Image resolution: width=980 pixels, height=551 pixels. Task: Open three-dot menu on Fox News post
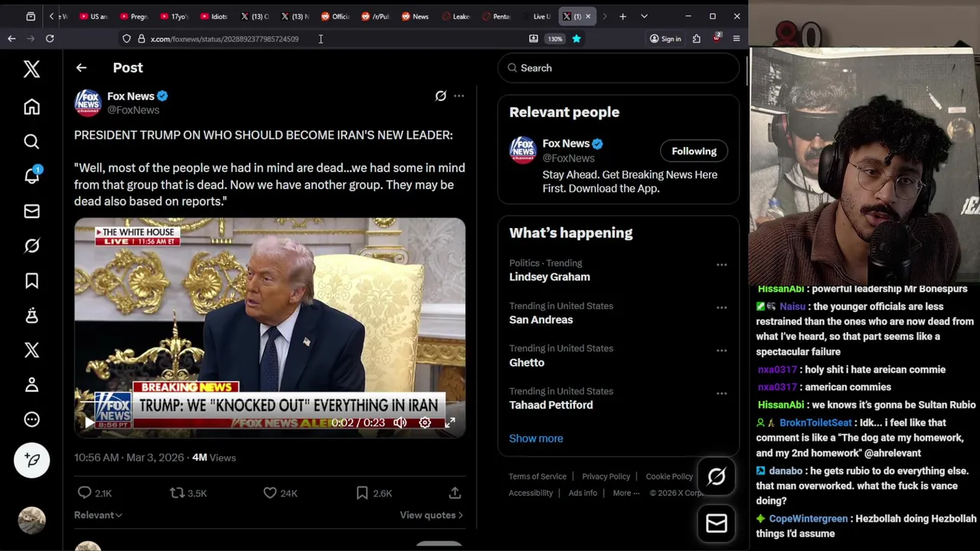pyautogui.click(x=459, y=96)
